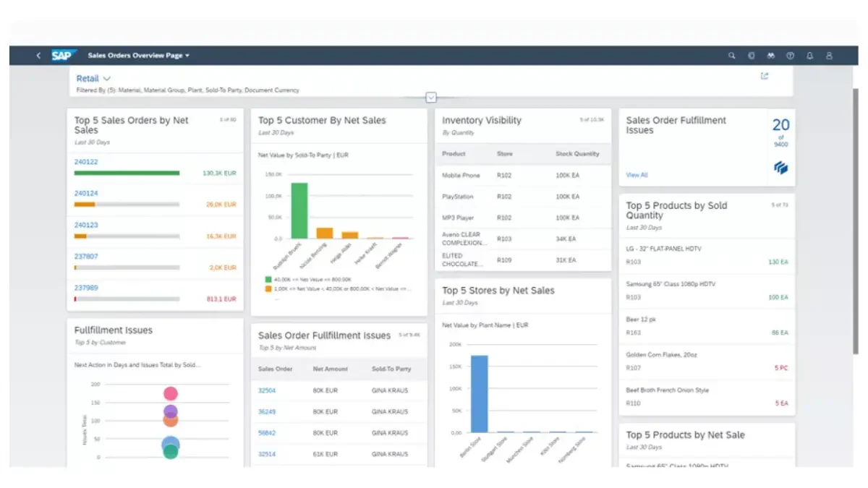
Task: Open sales order 240122
Action: click(x=86, y=162)
